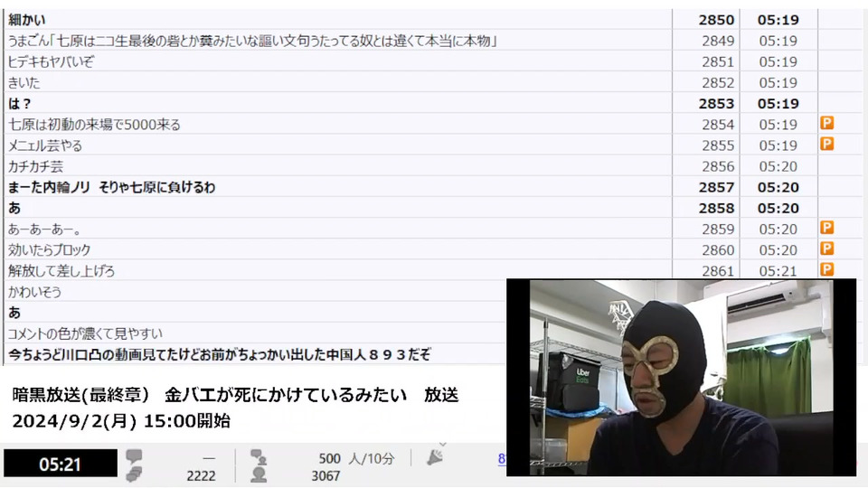The width and height of the screenshot is (868, 488).
Task: Click the premium P badge on comment 2861
Action: (827, 270)
